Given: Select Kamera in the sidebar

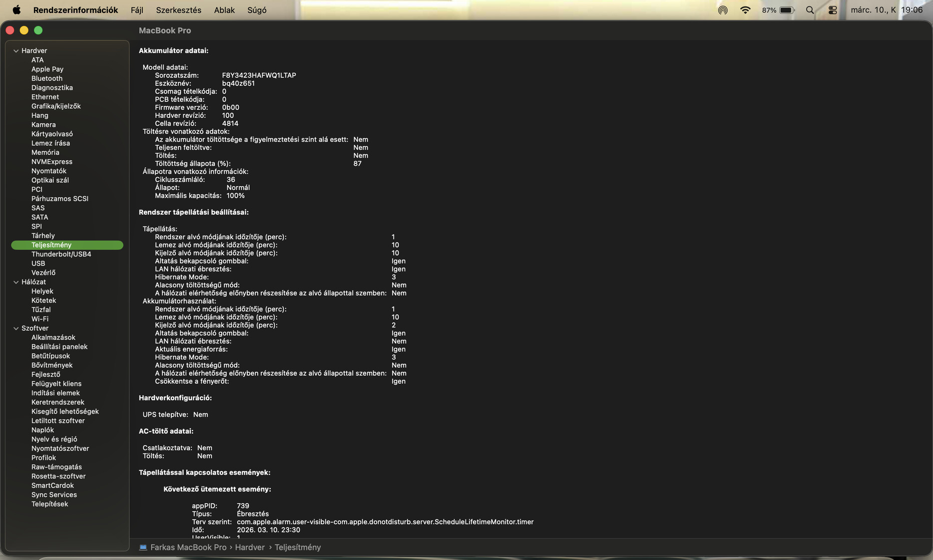Looking at the screenshot, I should tap(43, 125).
